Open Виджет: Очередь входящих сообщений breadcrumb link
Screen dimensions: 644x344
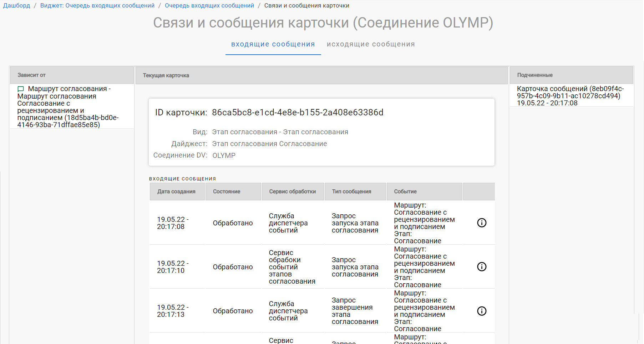click(97, 5)
